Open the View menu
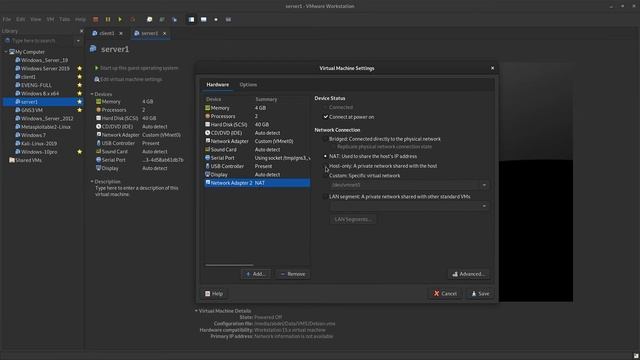 coord(36,19)
